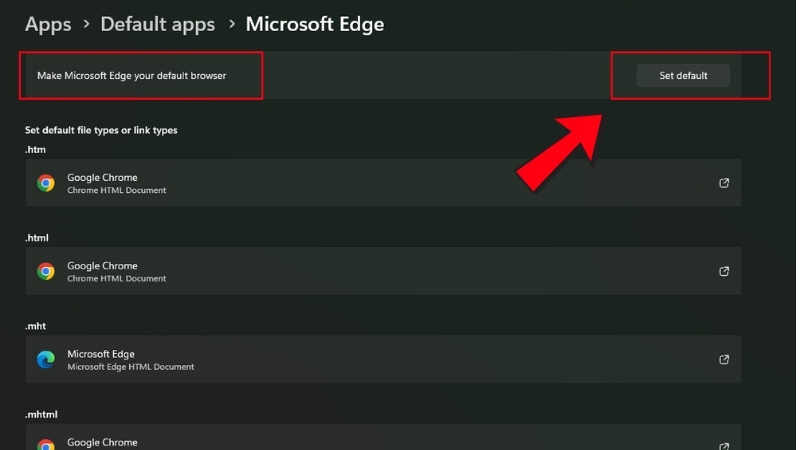The width and height of the screenshot is (800, 450).
Task: Click Chrome icon in the .html row
Action: tap(46, 271)
